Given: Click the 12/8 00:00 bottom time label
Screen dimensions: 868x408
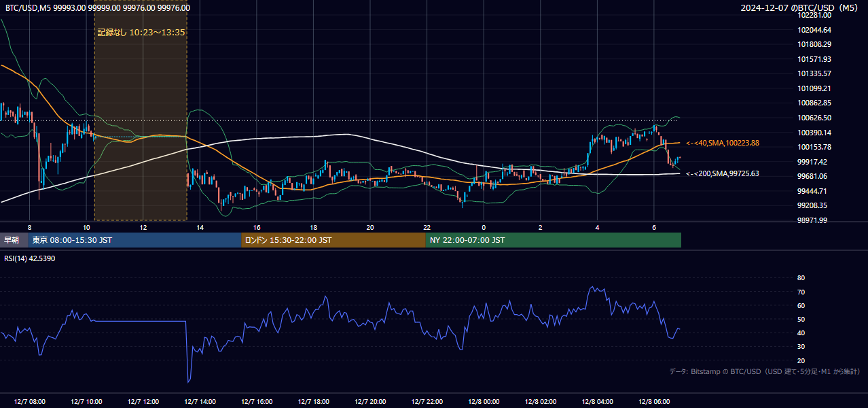Looking at the screenshot, I should click(484, 401).
